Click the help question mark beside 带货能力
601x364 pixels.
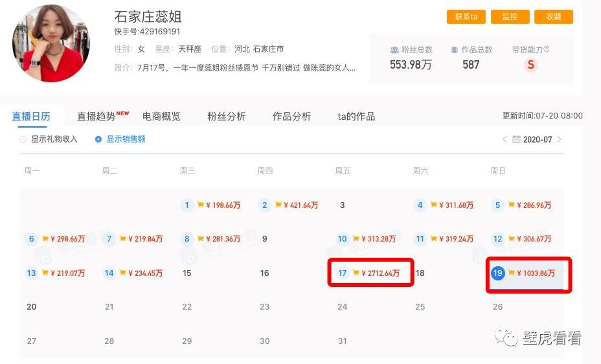pyautogui.click(x=547, y=49)
